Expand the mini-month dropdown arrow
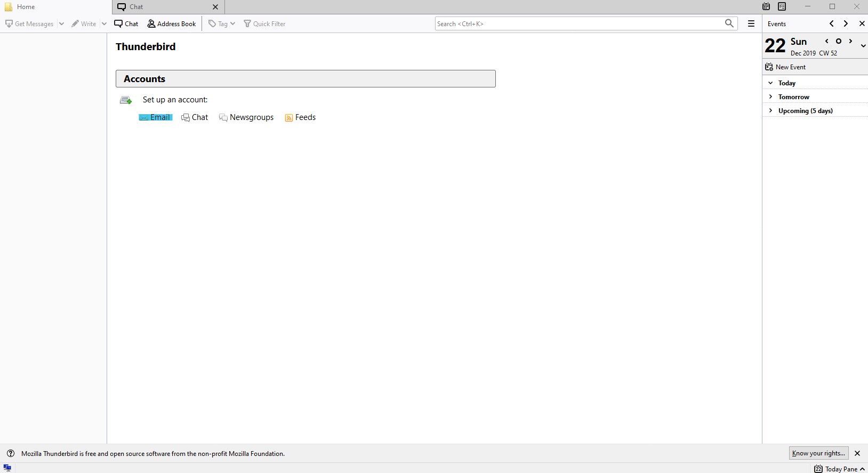This screenshot has width=868, height=473. (863, 46)
